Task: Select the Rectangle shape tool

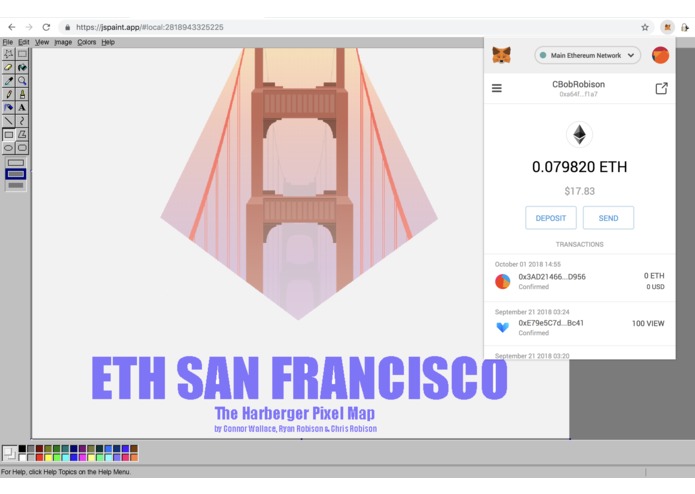Action: coord(8,134)
